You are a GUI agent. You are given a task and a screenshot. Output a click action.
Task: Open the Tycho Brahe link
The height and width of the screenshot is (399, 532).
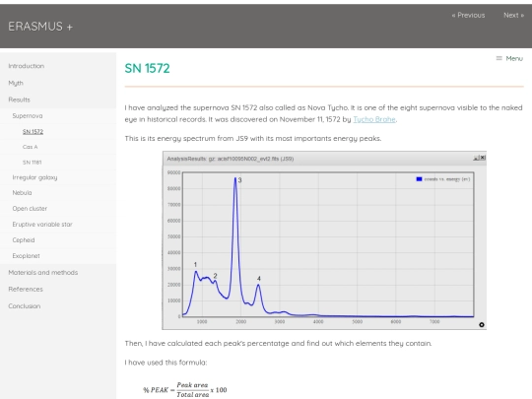[x=374, y=119]
